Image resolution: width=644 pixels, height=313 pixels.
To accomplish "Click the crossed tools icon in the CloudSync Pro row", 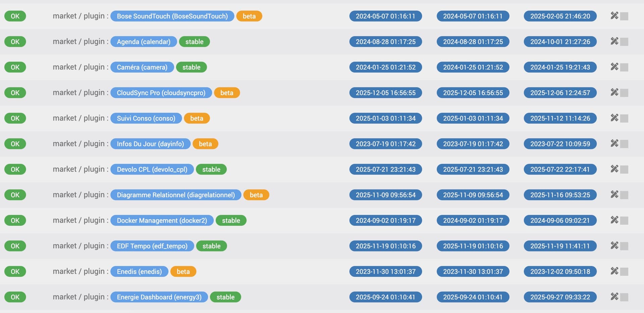I will pyautogui.click(x=614, y=92).
